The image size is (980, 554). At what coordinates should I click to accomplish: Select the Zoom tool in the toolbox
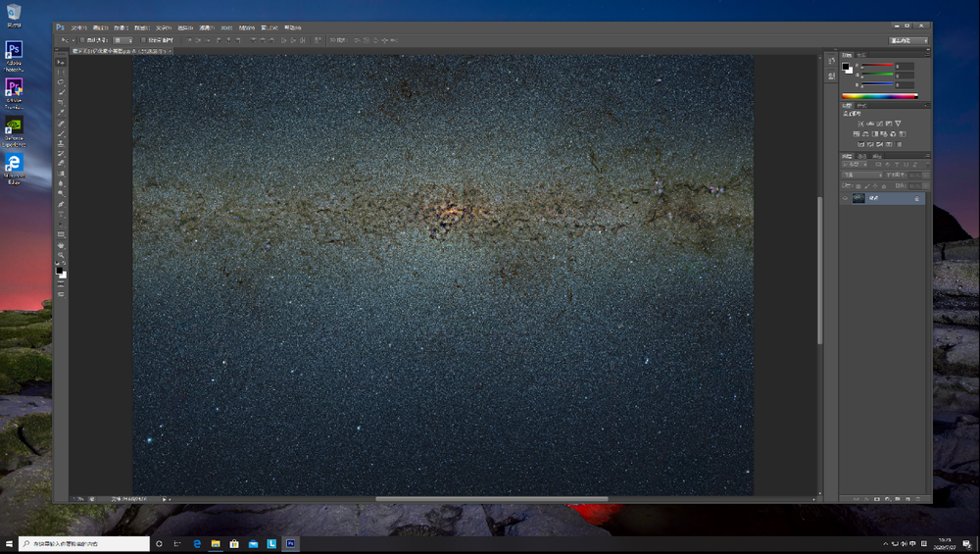[61, 255]
